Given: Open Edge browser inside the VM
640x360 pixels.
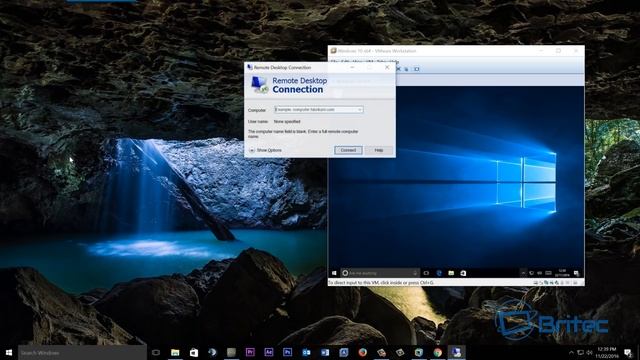Looking at the screenshot, I should (x=439, y=273).
